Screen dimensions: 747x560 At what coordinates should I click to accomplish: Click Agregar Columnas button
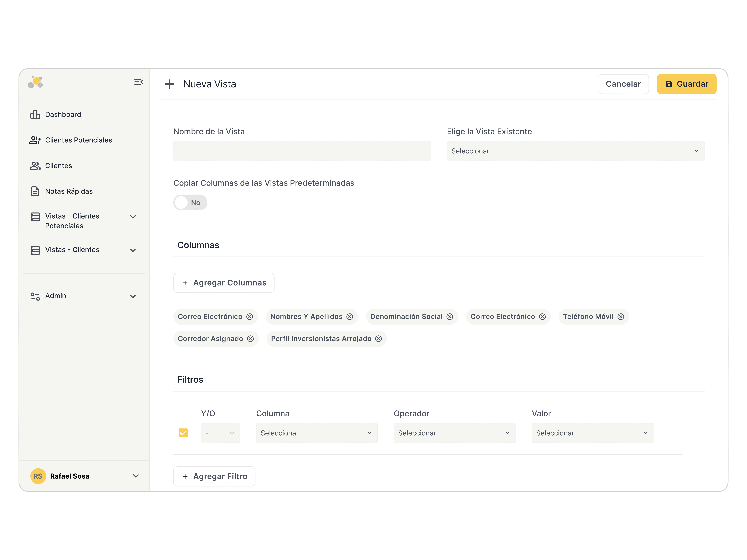tap(224, 283)
